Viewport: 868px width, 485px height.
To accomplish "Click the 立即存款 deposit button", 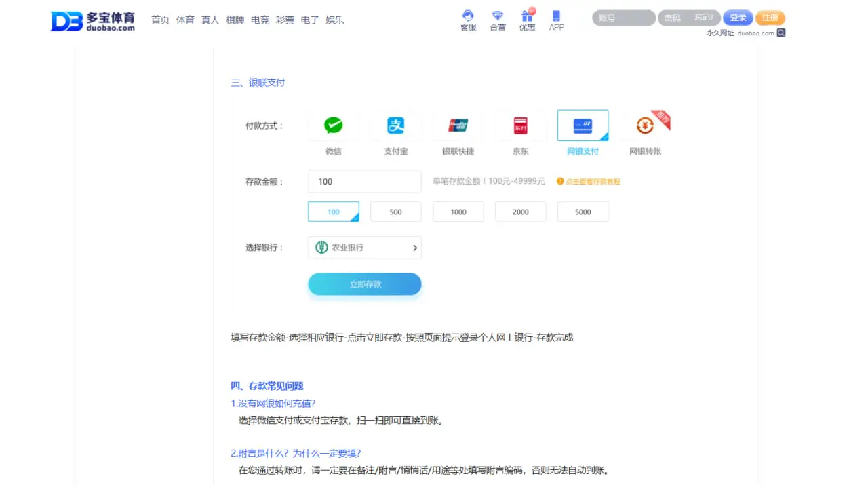I will (365, 284).
